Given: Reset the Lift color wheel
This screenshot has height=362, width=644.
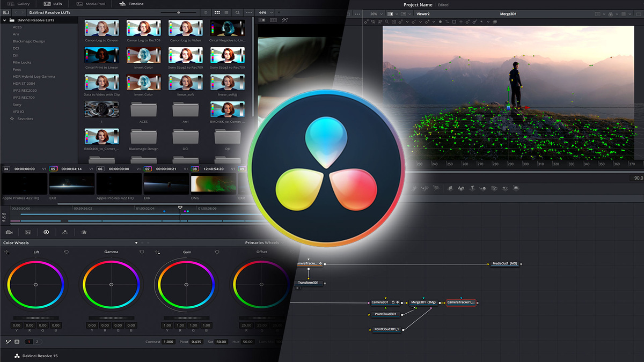Looking at the screenshot, I should pyautogui.click(x=66, y=252).
